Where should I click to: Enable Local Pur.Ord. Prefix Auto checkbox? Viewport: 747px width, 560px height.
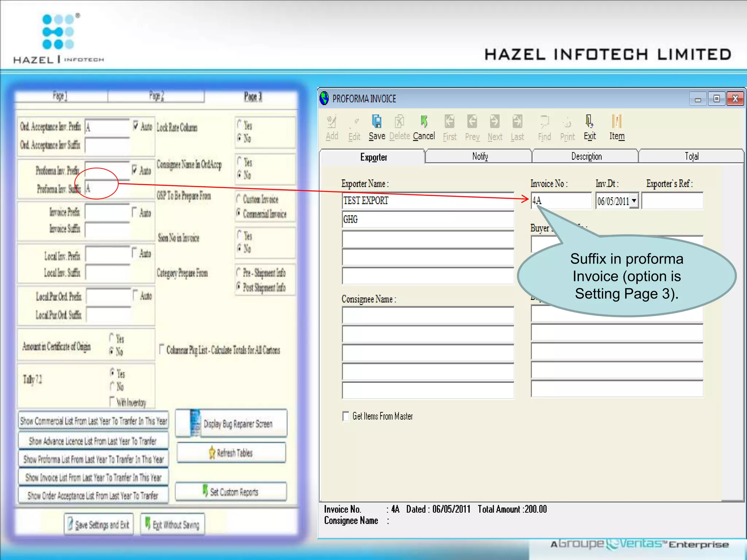point(135,295)
